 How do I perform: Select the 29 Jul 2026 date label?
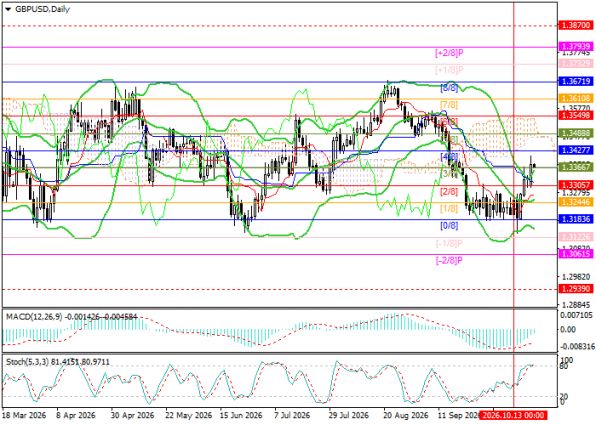(349, 415)
